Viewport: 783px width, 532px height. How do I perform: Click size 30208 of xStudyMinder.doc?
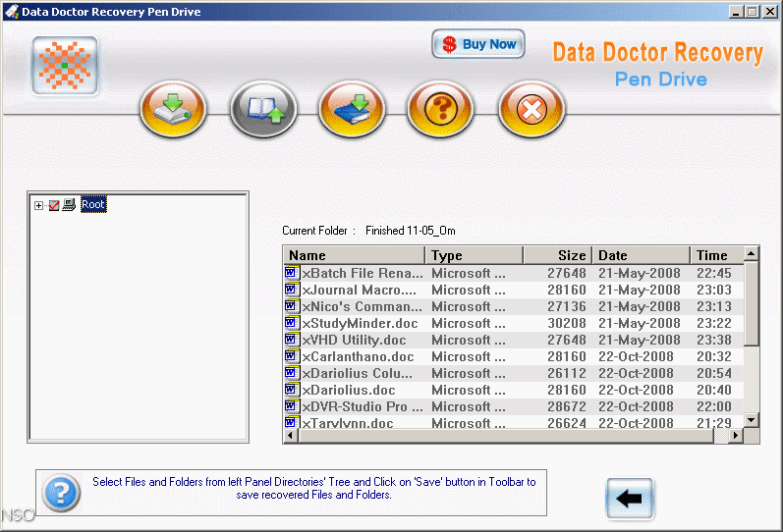click(566, 323)
